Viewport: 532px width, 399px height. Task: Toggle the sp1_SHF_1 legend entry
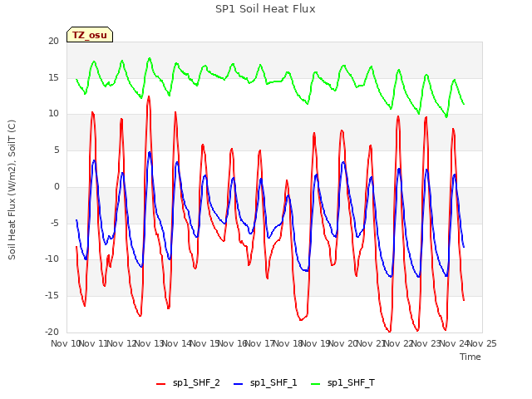(x=265, y=383)
